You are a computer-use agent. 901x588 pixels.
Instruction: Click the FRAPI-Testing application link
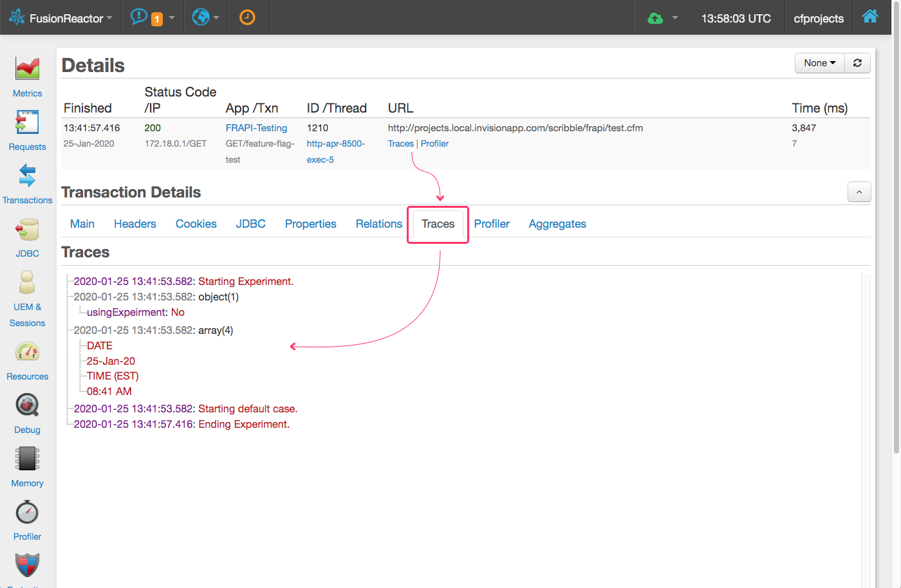[256, 128]
